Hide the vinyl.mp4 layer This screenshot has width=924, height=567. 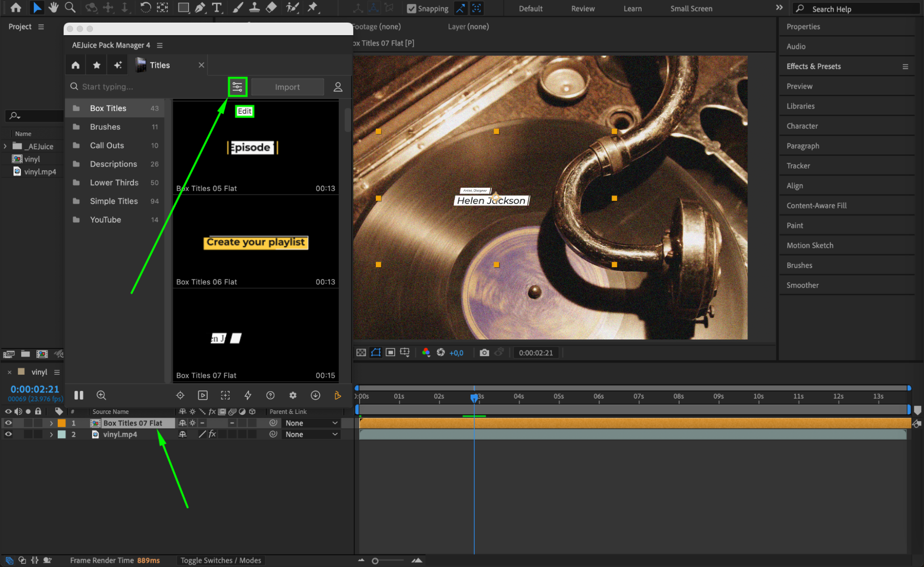(8, 434)
